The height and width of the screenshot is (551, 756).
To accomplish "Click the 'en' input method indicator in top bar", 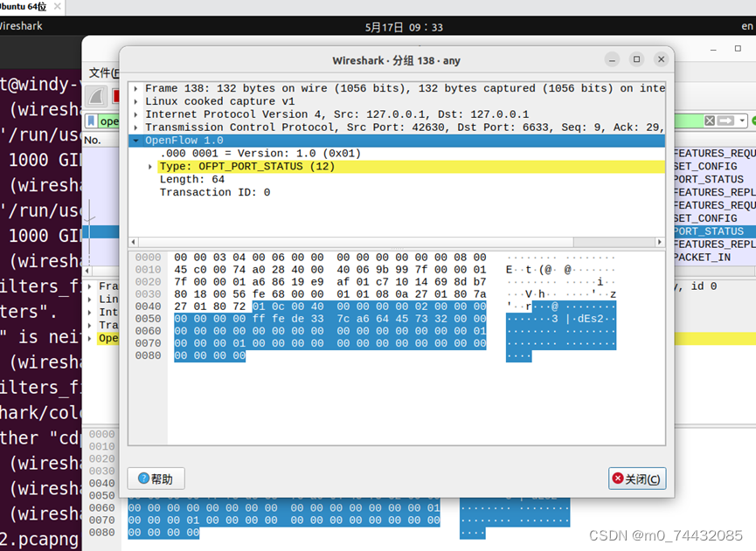I will (747, 25).
